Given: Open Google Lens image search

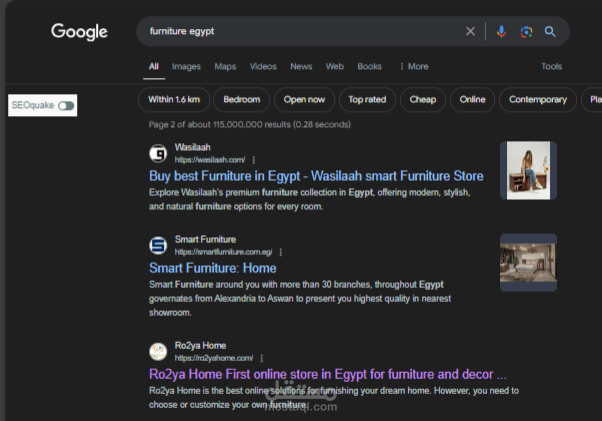Looking at the screenshot, I should [x=526, y=32].
